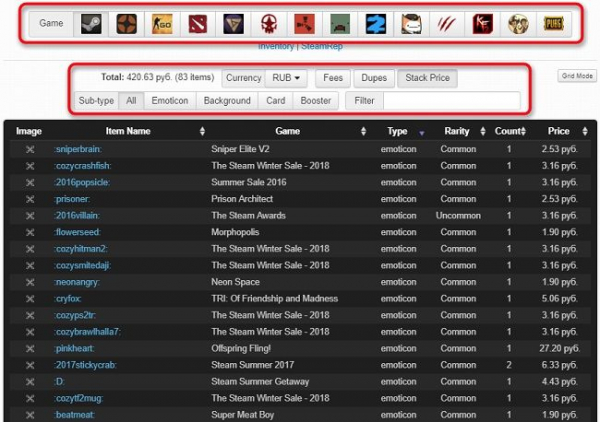
Task: Select the Don't Starve Together icon
Action: point(518,24)
